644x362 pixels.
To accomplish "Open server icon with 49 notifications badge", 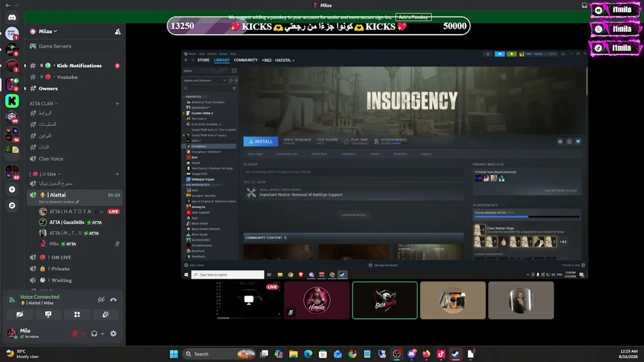I will pyautogui.click(x=12, y=118).
